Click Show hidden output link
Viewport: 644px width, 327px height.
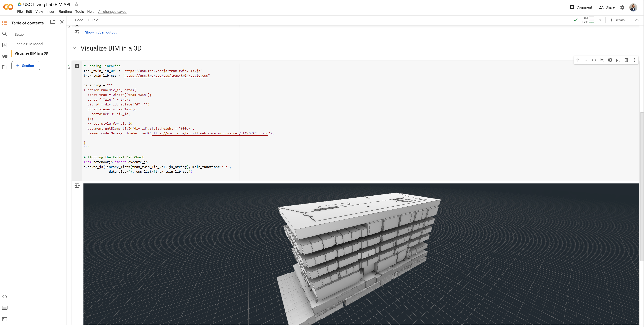100,32
